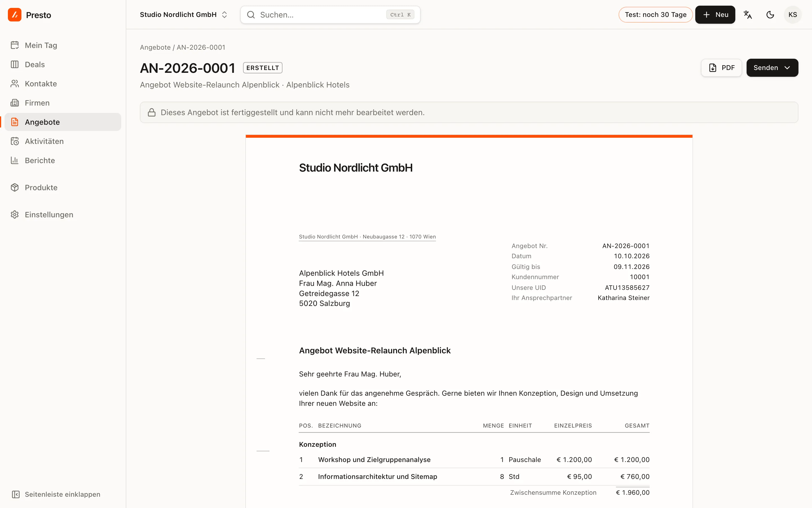Select Mein Tag menu label
The image size is (812, 508).
click(x=41, y=45)
